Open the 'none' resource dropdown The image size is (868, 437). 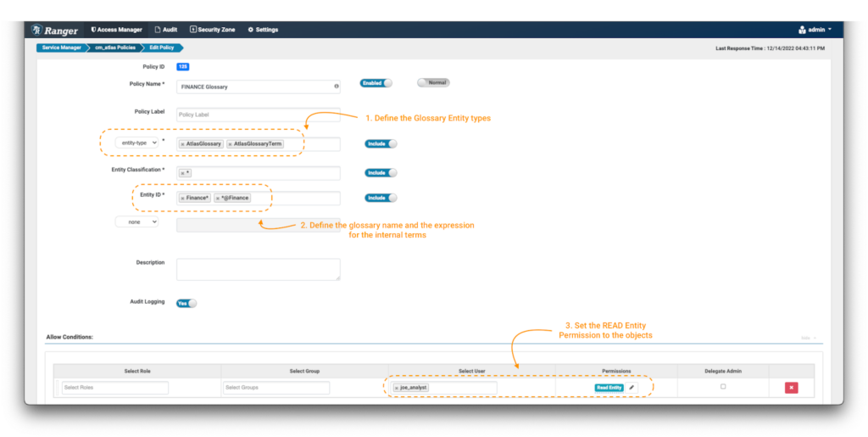(x=137, y=221)
